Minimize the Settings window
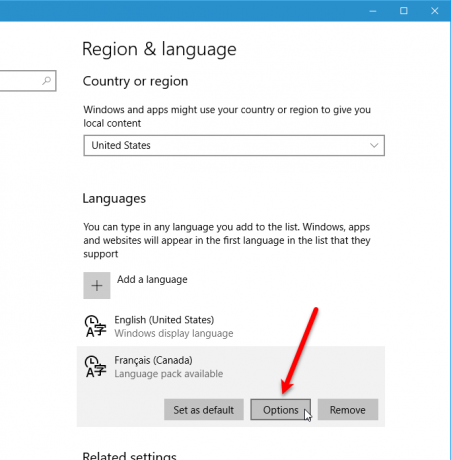This screenshot has height=460, width=451. click(373, 11)
